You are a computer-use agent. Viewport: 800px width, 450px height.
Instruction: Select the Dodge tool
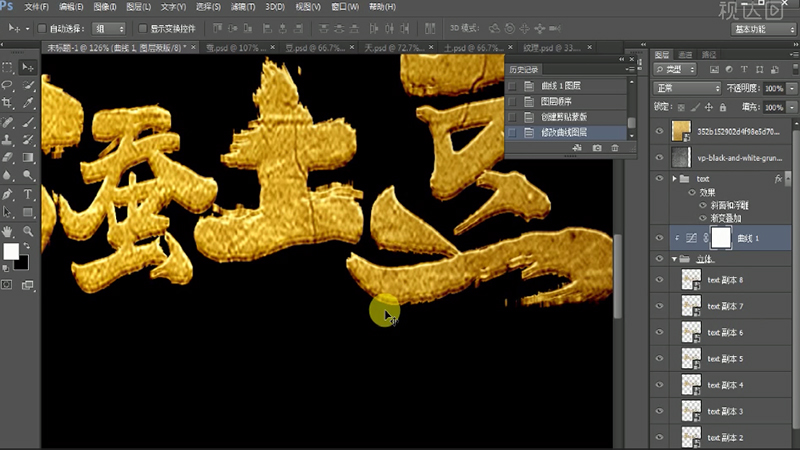pos(28,175)
